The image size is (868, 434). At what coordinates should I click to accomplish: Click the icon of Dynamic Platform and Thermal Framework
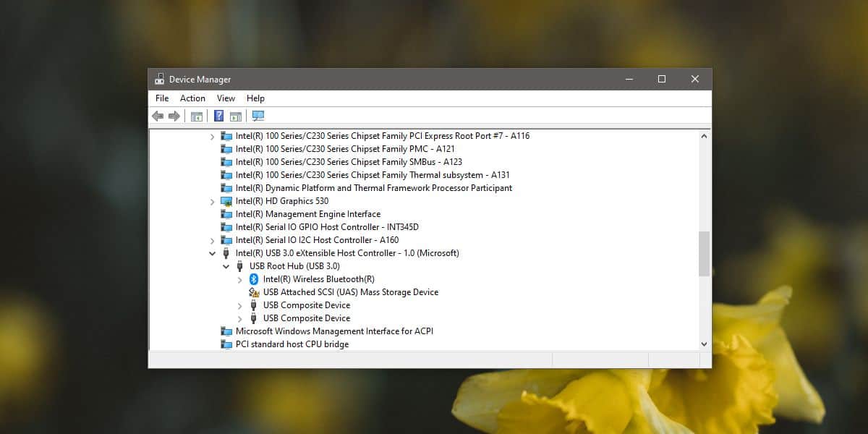coord(226,188)
